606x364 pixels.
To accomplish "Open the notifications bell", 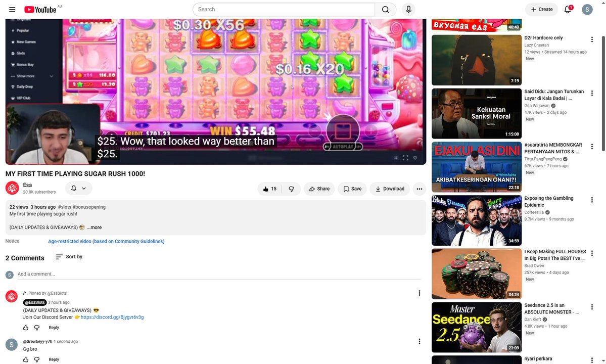I will point(568,9).
